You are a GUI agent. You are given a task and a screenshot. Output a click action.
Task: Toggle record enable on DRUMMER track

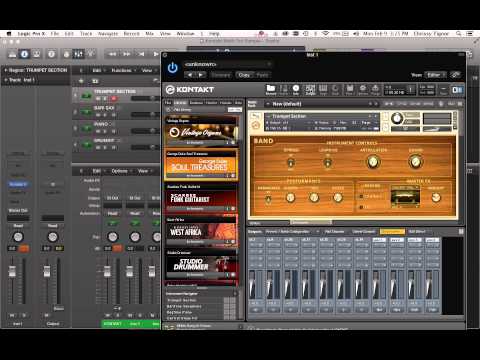pos(114,147)
